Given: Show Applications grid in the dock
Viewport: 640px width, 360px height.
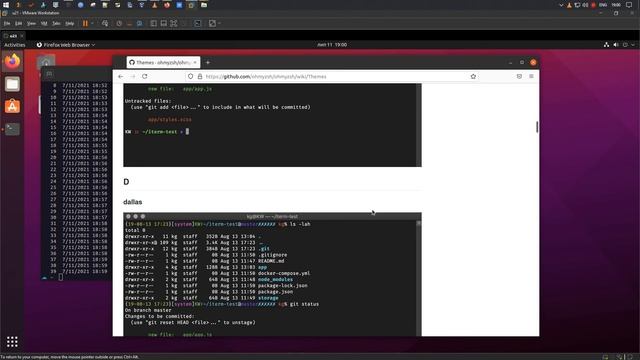Looking at the screenshot, I should (12, 342).
